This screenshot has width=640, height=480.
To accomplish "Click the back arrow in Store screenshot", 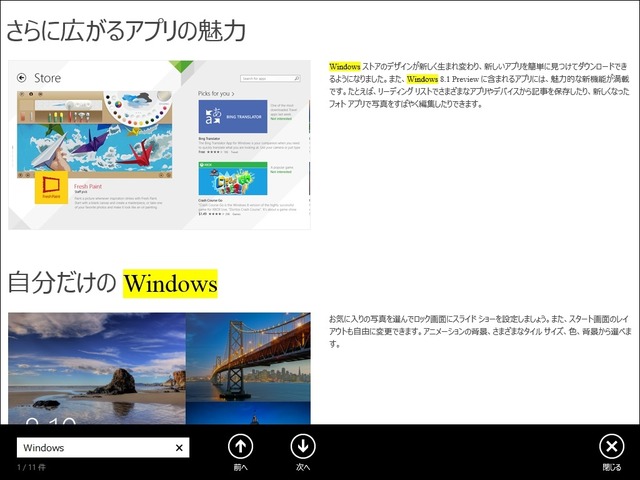I will pos(22,78).
